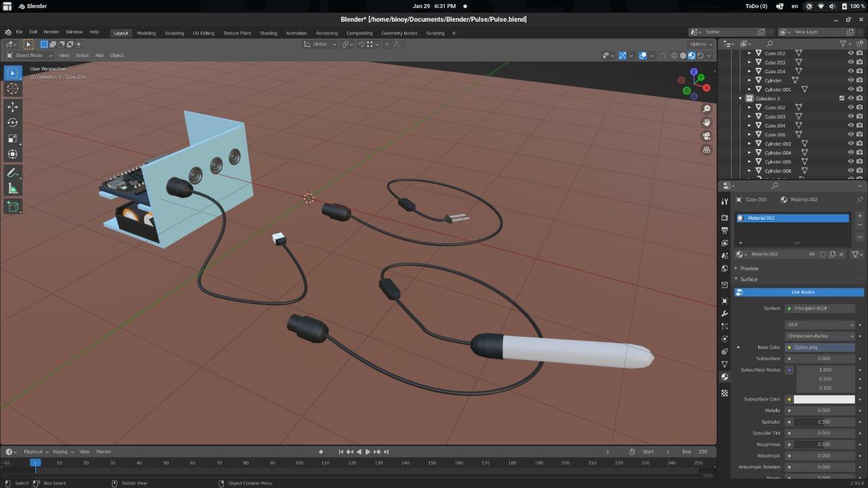This screenshot has height=488, width=868.
Task: Open the timeline Marker menu
Action: [x=104, y=451]
